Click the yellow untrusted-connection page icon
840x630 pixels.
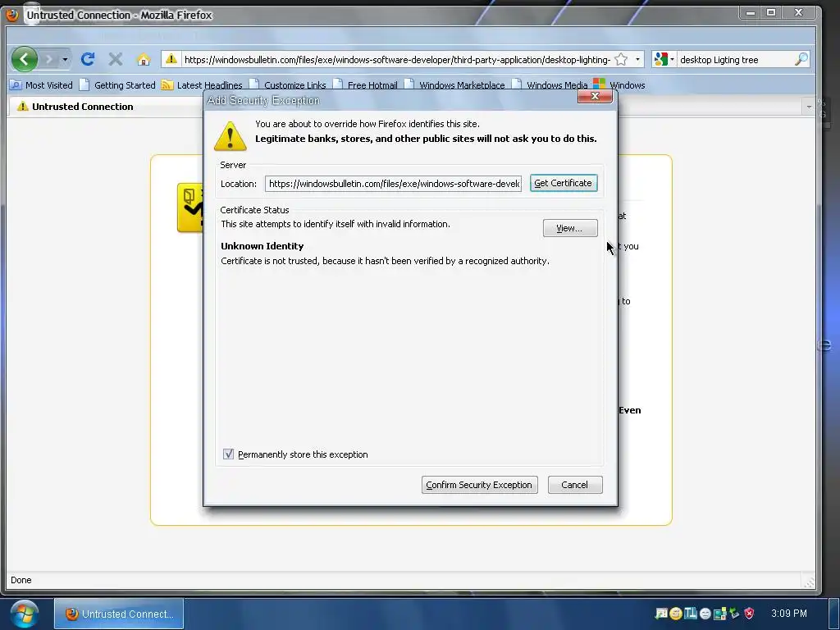point(190,208)
